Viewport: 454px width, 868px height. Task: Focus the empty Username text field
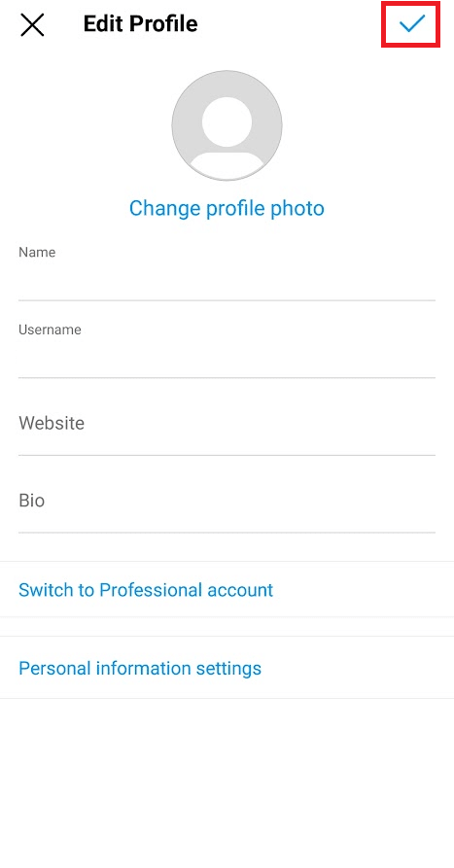pos(227,359)
